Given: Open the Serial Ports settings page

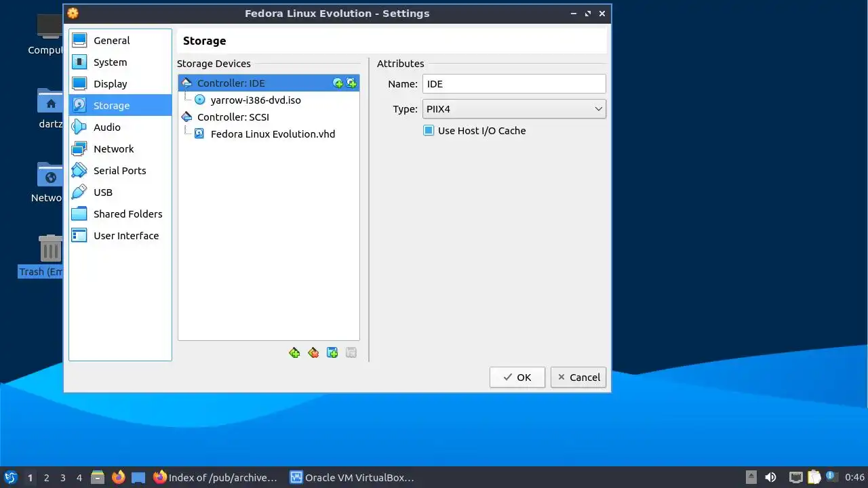Looking at the screenshot, I should click(120, 171).
